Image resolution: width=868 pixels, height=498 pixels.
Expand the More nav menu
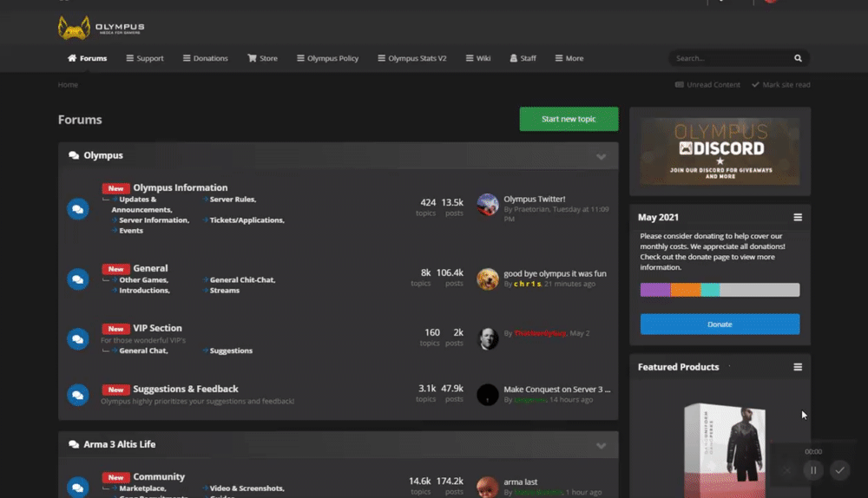point(569,58)
